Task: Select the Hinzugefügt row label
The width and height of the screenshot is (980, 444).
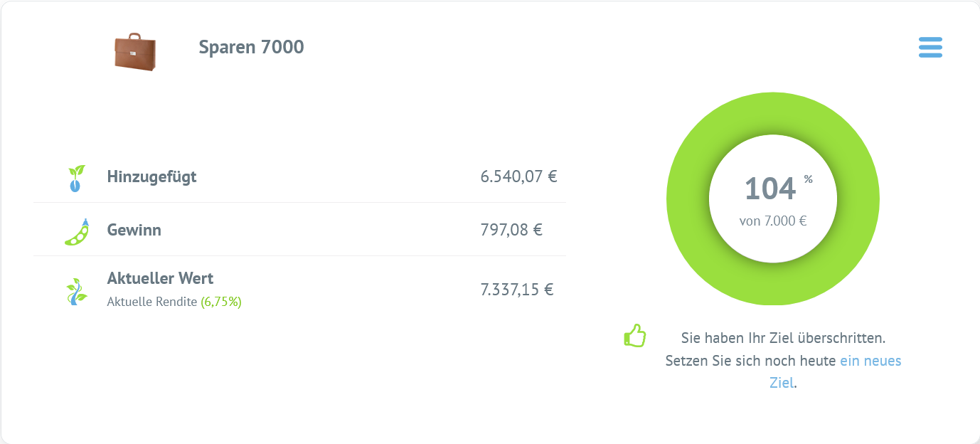Action: [151, 176]
